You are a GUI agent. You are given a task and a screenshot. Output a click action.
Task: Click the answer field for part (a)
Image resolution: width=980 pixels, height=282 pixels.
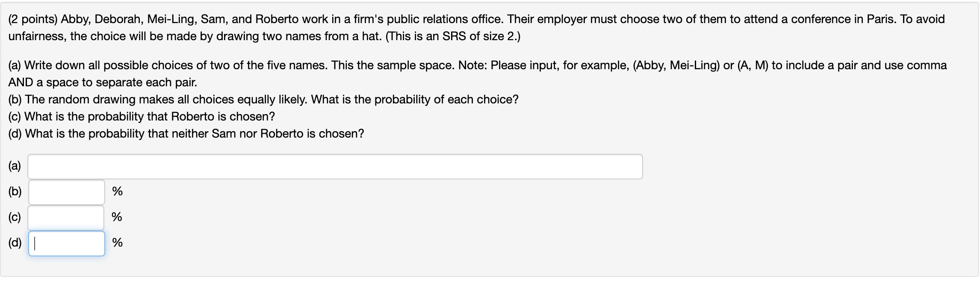point(335,167)
